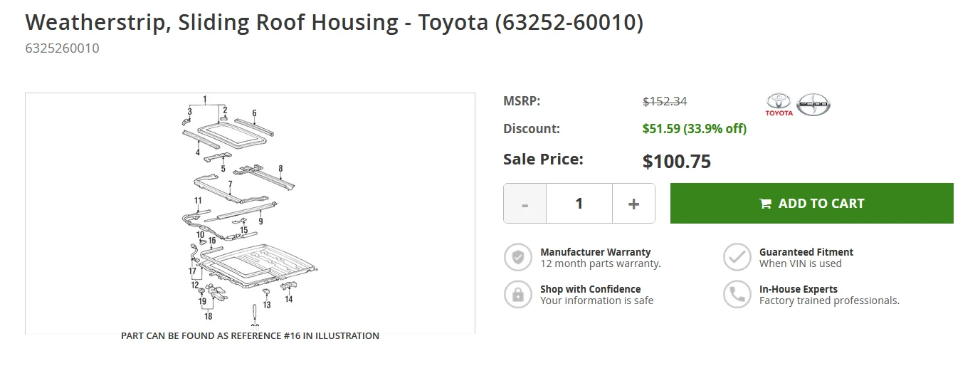Click the Shop with Confidence heading

pyautogui.click(x=590, y=289)
